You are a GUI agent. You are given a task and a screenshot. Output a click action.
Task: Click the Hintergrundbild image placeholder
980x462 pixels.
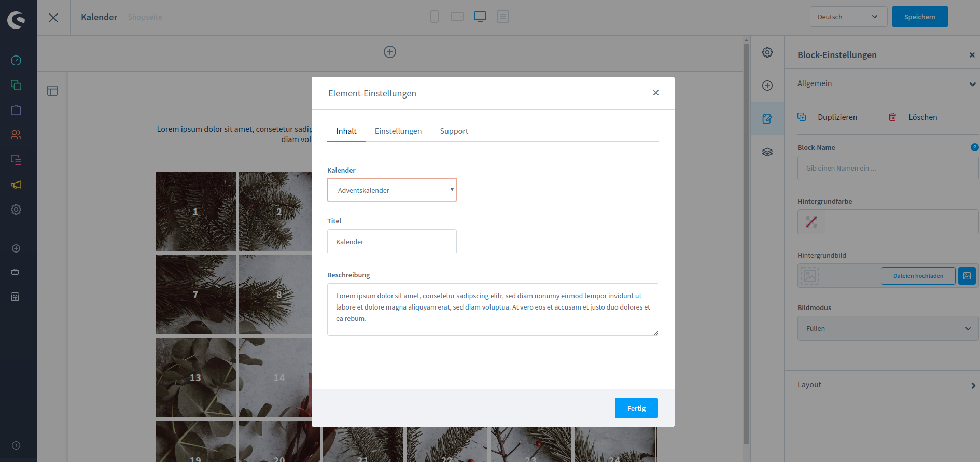point(809,275)
